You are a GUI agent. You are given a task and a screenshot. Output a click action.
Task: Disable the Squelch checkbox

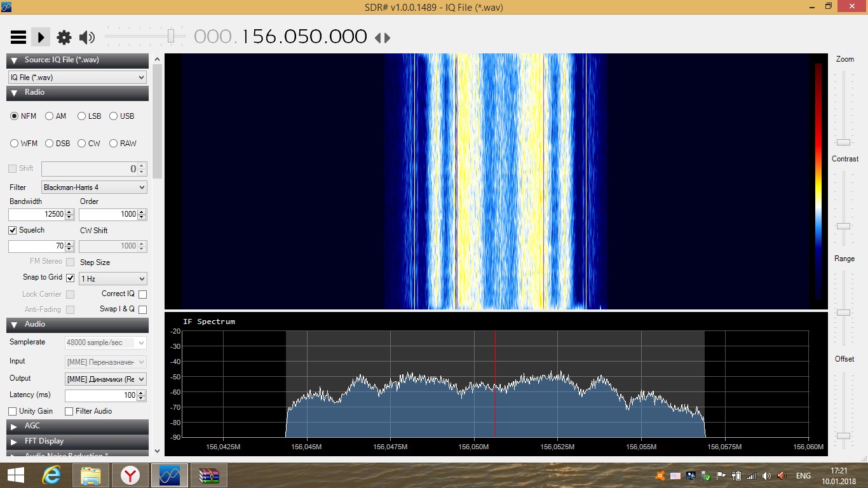[x=12, y=230]
